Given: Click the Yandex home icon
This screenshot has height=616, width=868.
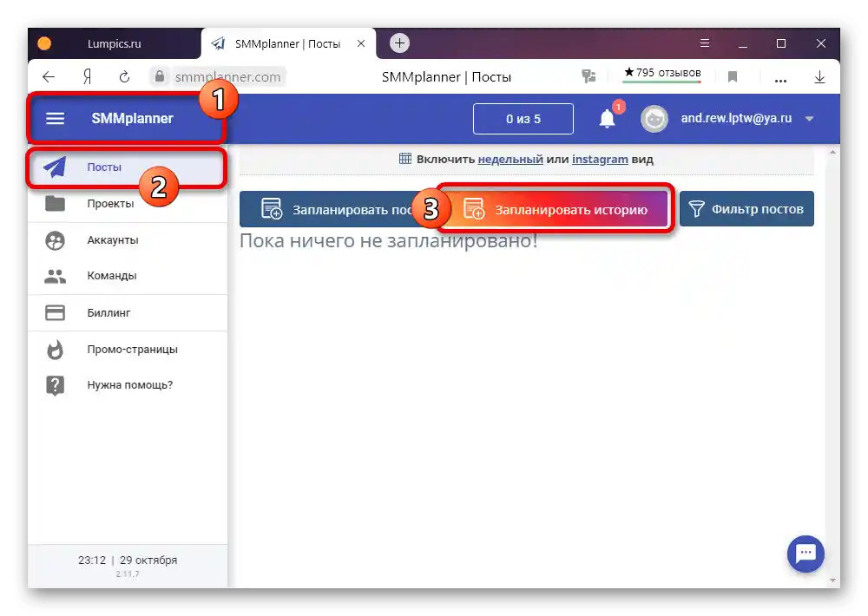Looking at the screenshot, I should pos(87,77).
